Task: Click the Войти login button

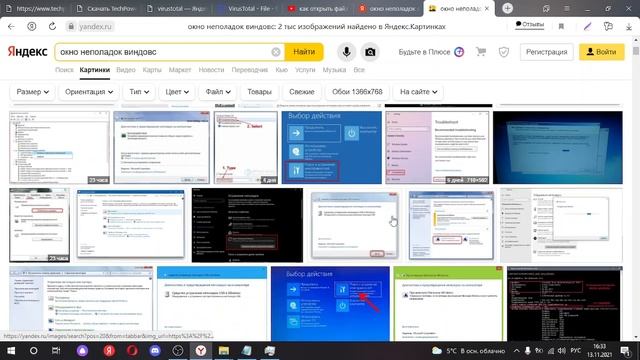Action: 602,52
